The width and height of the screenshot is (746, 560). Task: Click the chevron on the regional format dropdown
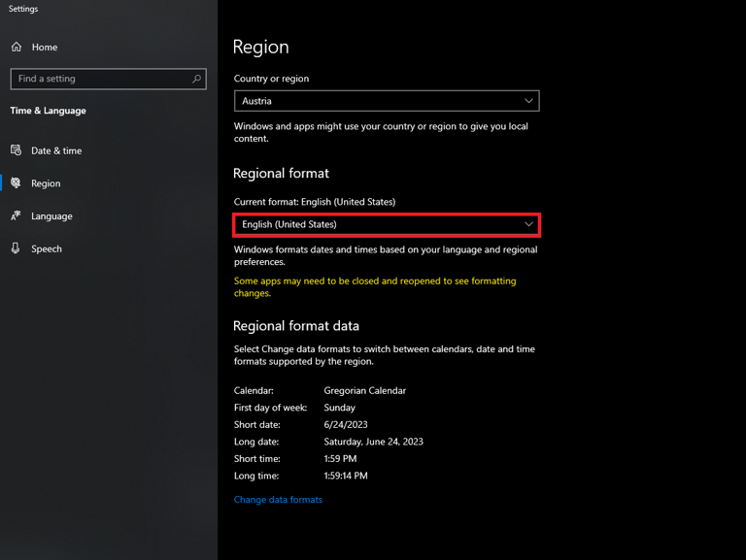pyautogui.click(x=528, y=224)
